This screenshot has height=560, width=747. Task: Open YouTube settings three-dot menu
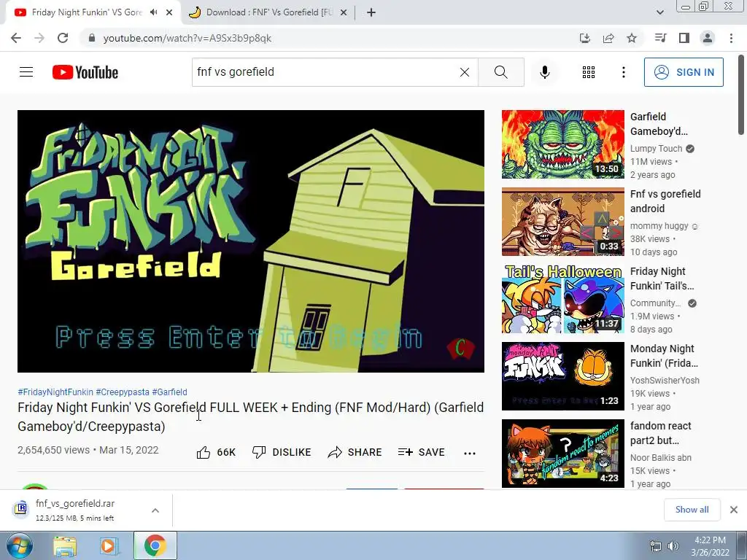[x=623, y=72]
